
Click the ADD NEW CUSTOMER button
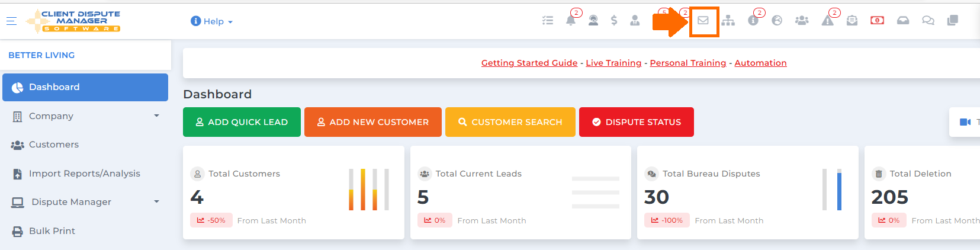point(373,122)
